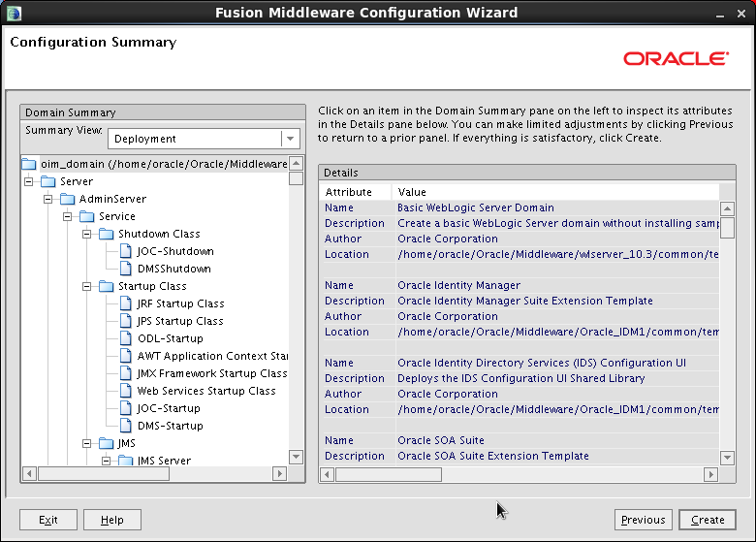
Task: Collapse the Startup Class node
Action: point(87,286)
